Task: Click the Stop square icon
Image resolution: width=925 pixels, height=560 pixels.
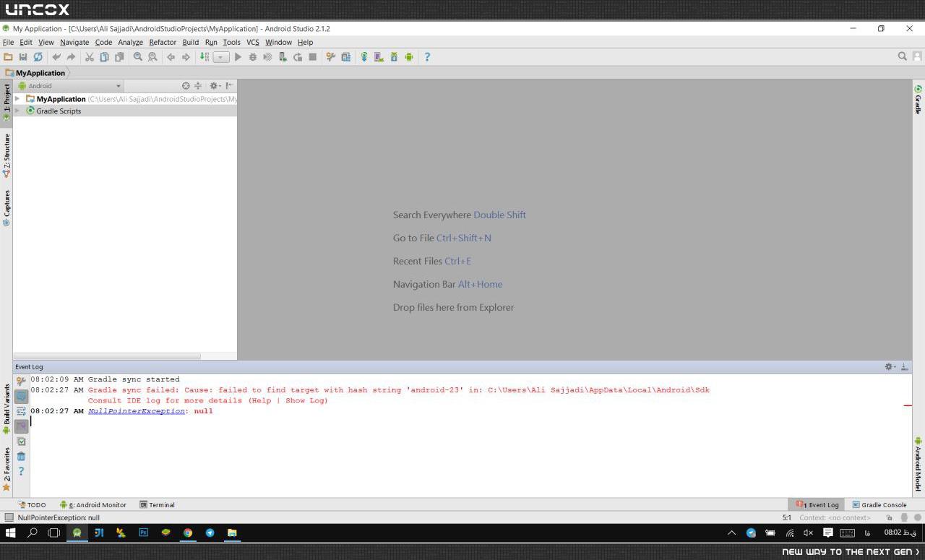Action: pos(313,57)
